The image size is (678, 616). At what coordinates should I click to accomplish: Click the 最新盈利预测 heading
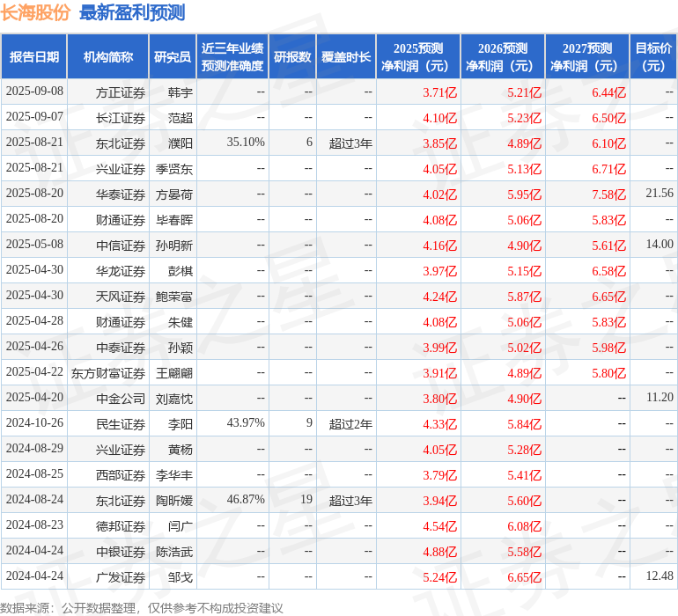pyautogui.click(x=132, y=12)
